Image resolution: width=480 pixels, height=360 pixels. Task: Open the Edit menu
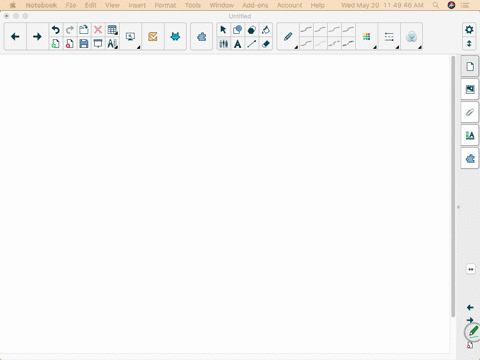[x=90, y=5]
